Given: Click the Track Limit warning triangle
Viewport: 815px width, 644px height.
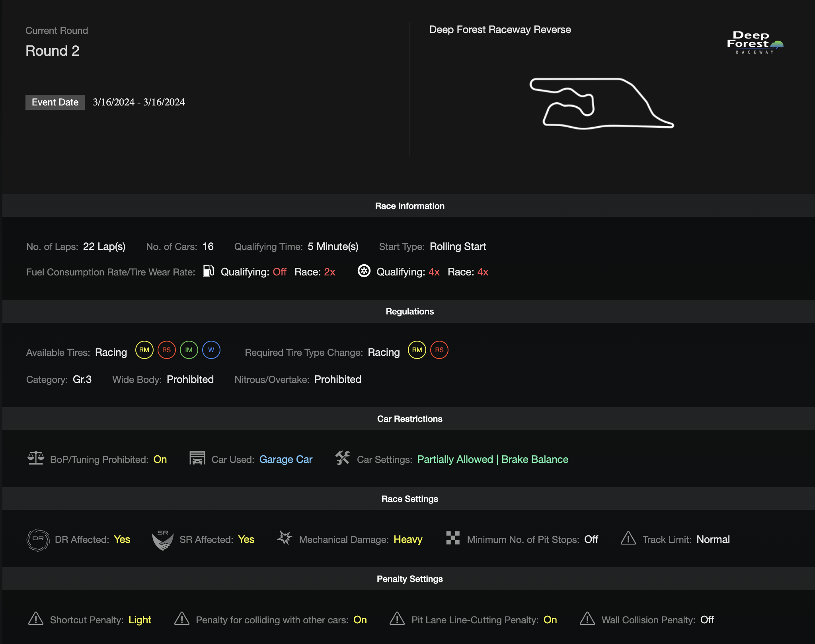Looking at the screenshot, I should [628, 539].
